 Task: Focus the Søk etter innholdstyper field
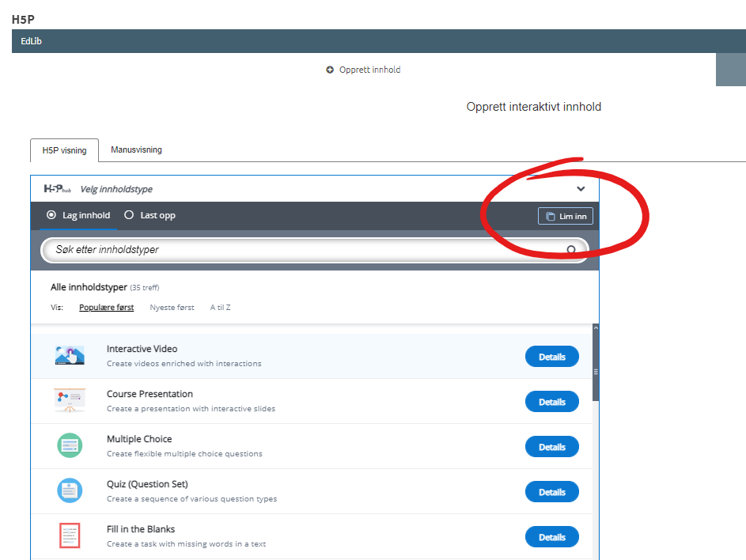[315, 250]
